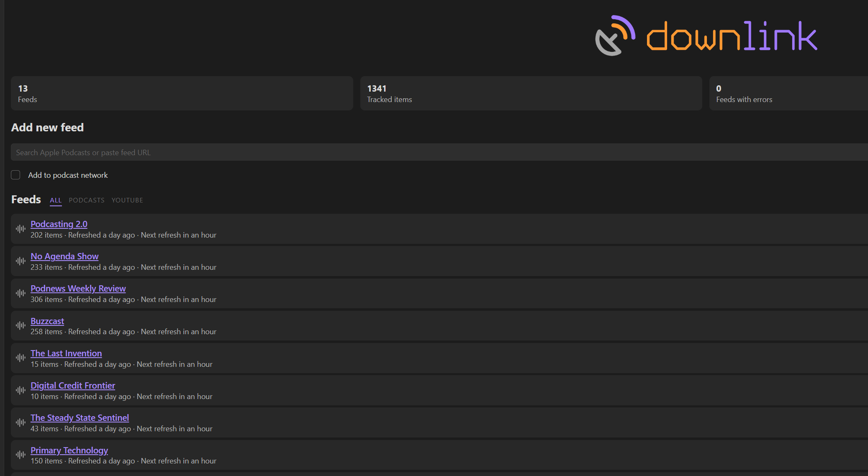Open the Podcasting 2.0 feed link
Viewport: 868px width, 476px height.
[x=59, y=224]
